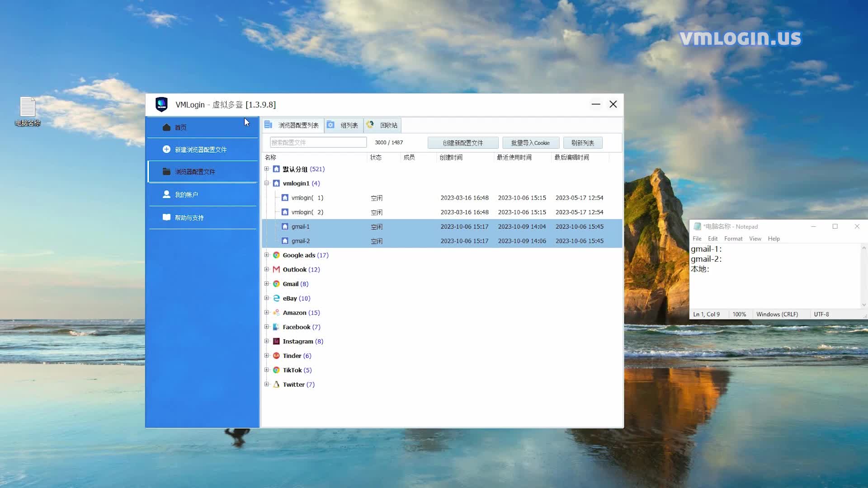Click the folder icon for 浏览器配置文件
The image size is (868, 488).
pyautogui.click(x=166, y=171)
